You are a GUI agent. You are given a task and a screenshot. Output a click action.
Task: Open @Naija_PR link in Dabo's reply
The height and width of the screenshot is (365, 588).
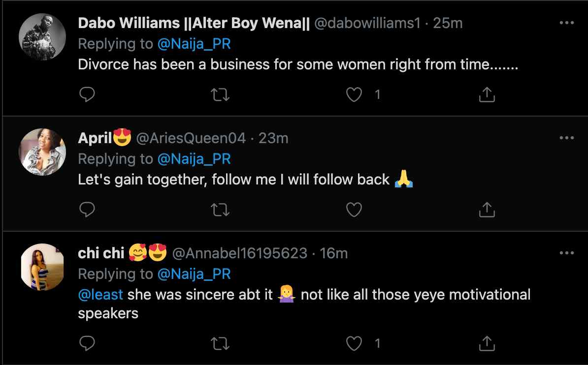194,44
